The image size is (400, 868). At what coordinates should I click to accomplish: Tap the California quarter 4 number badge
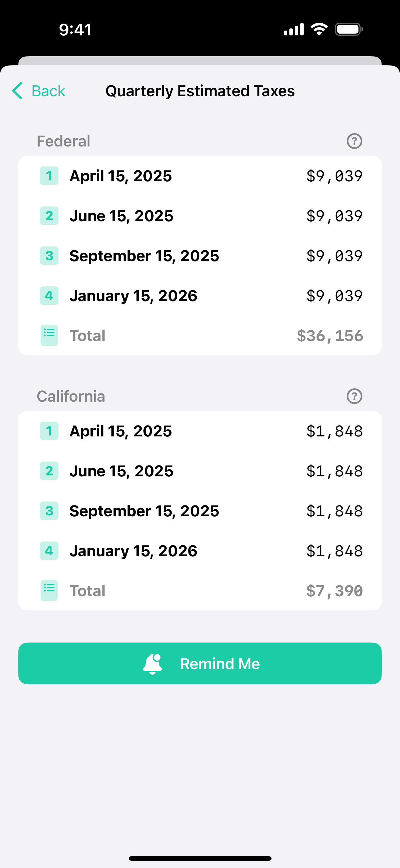pyautogui.click(x=49, y=551)
